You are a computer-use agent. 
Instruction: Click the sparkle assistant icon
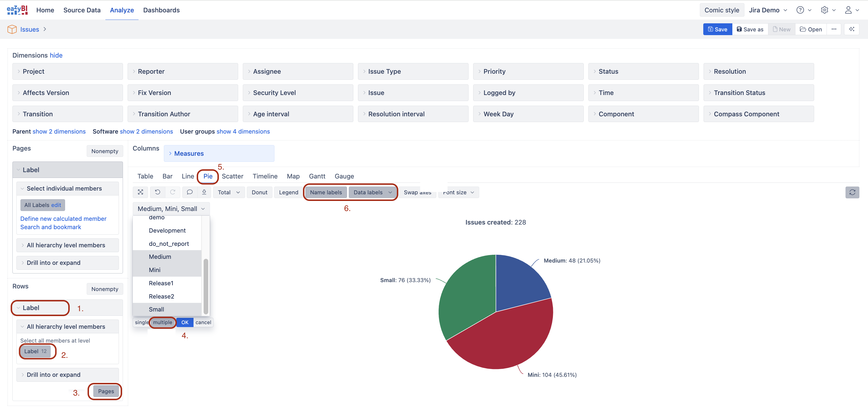[851, 29]
